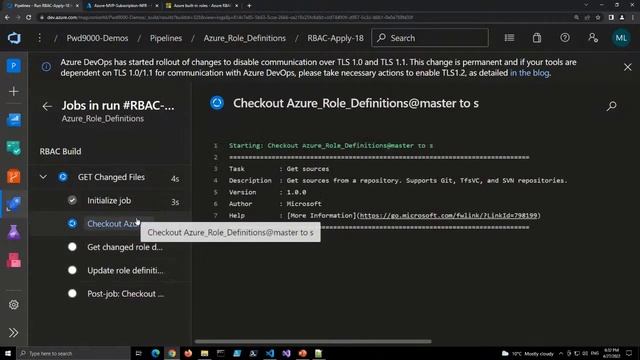Open Repos hub in sidebar
The width and height of the screenshot is (640, 360).
[13, 177]
